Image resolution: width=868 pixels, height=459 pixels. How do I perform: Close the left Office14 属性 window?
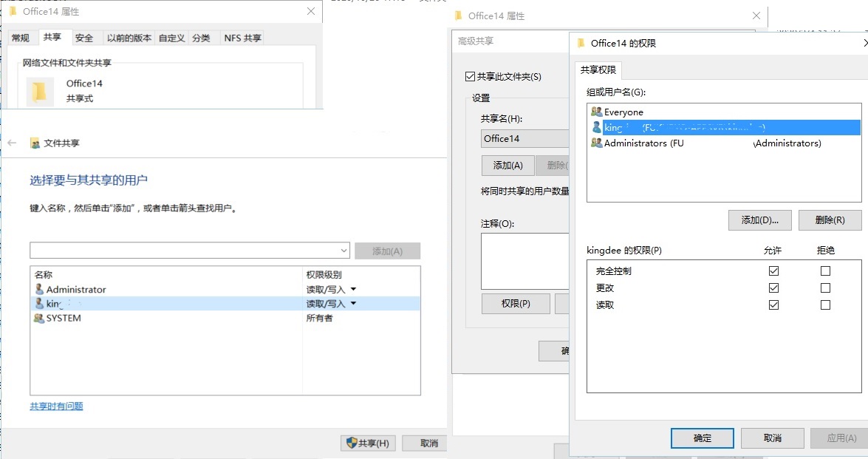311,11
